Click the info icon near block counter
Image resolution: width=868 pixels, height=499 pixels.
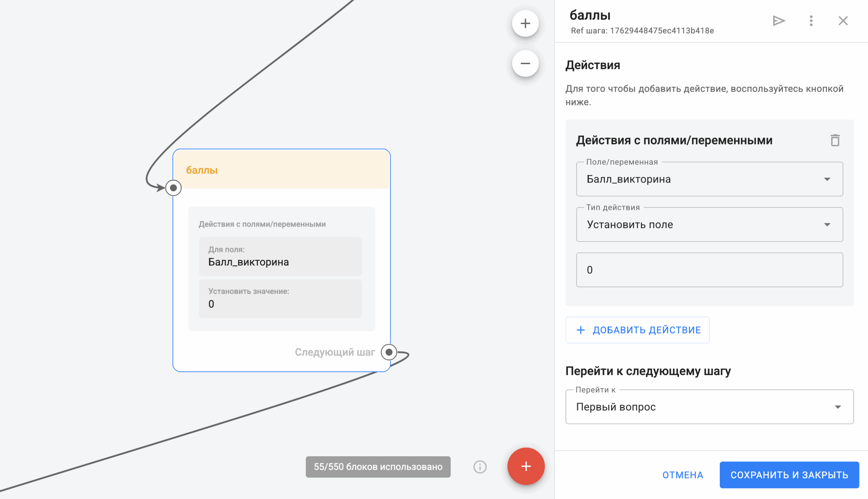tap(479, 467)
